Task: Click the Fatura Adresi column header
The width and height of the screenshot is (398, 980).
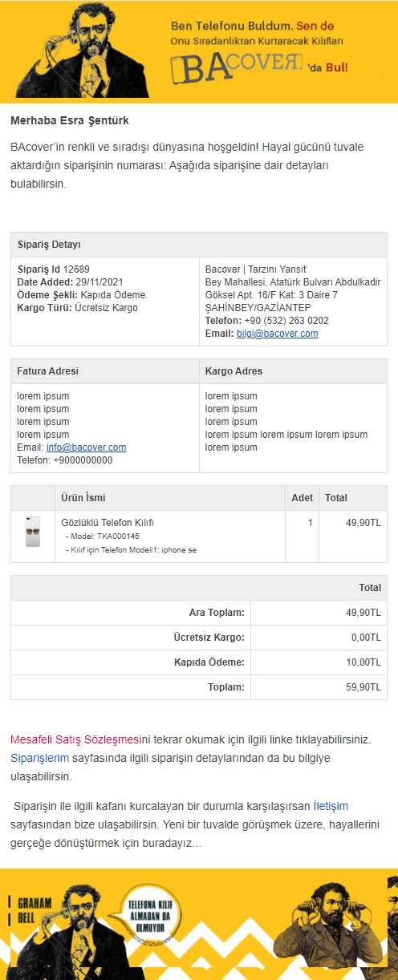Action: tap(105, 371)
